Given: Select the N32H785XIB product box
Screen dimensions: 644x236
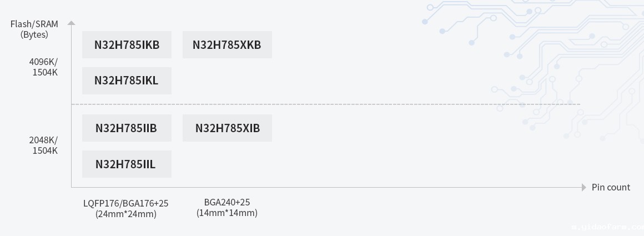Looking at the screenshot, I should (x=227, y=128).
